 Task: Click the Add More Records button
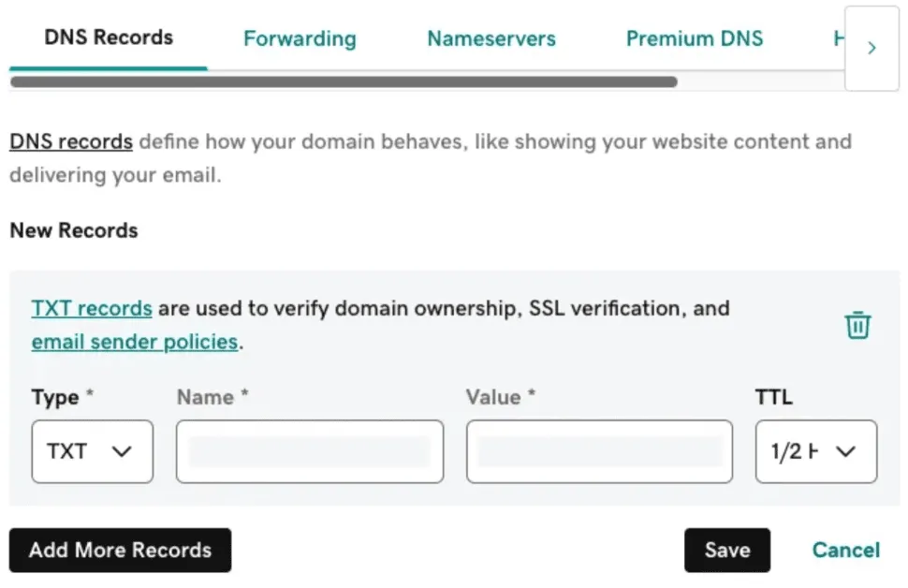click(120, 550)
